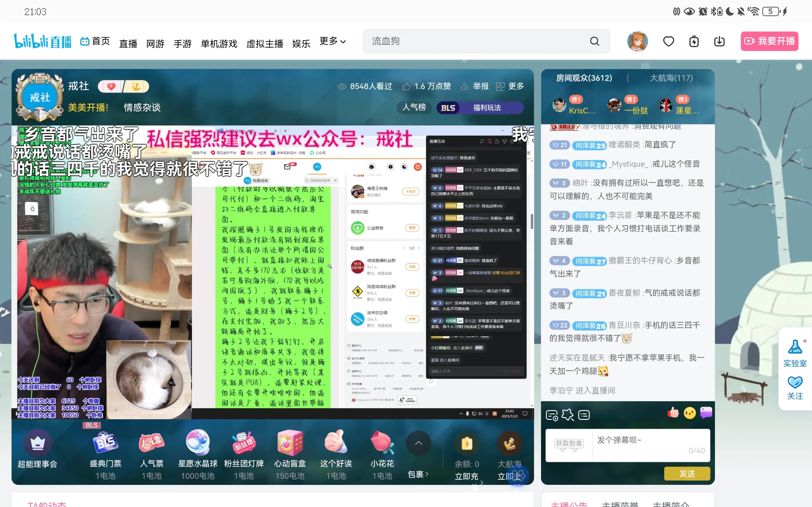Screen dimensions: 812x507
Task: Expand the 更多 navigation dropdown
Action: click(x=332, y=41)
